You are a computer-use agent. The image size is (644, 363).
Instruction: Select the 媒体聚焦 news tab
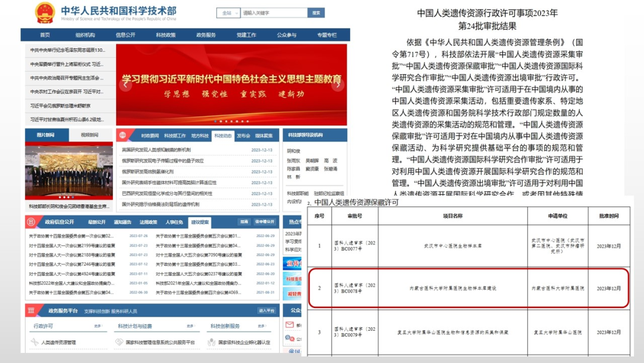264,136
